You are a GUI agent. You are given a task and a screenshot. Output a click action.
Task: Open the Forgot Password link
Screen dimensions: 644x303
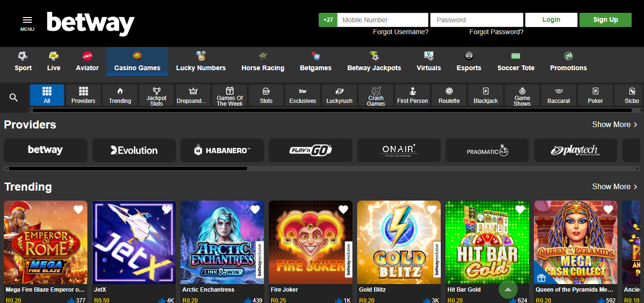pyautogui.click(x=496, y=31)
